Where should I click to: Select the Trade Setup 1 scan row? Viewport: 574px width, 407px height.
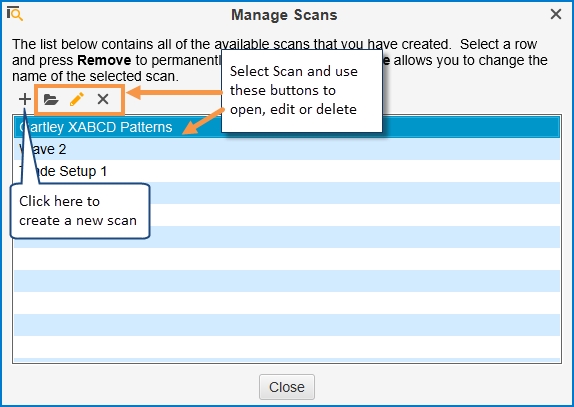pos(287,171)
